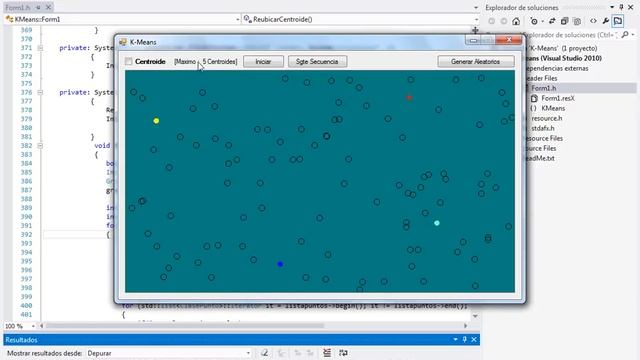The height and width of the screenshot is (360, 640).
Task: Select resource.h in Solution Explorer
Action: click(x=547, y=118)
